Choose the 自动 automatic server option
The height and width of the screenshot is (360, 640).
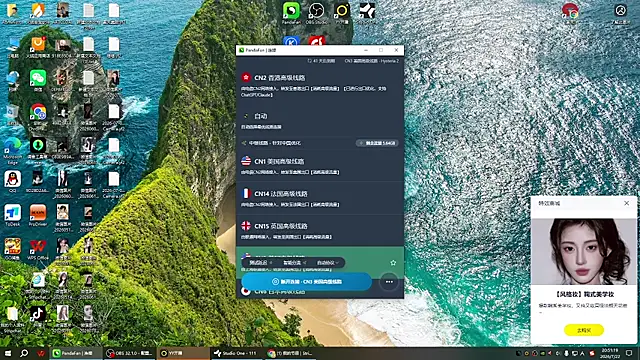tap(320, 121)
